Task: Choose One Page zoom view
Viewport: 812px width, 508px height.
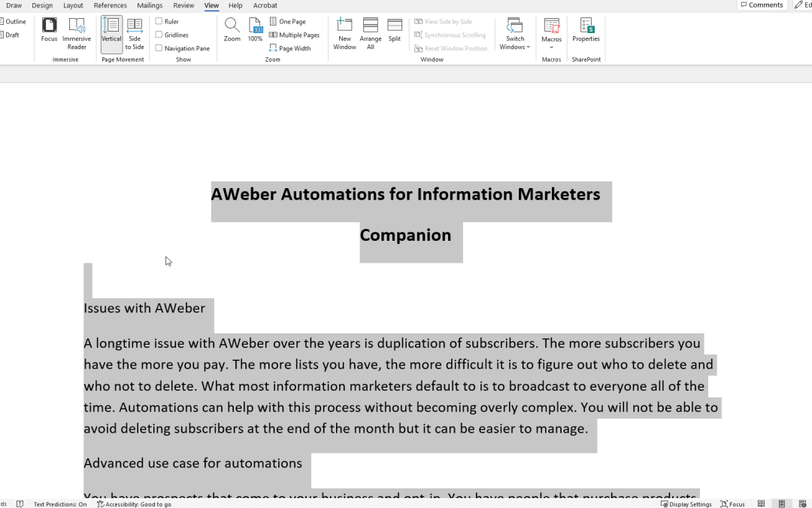Action: (288, 21)
